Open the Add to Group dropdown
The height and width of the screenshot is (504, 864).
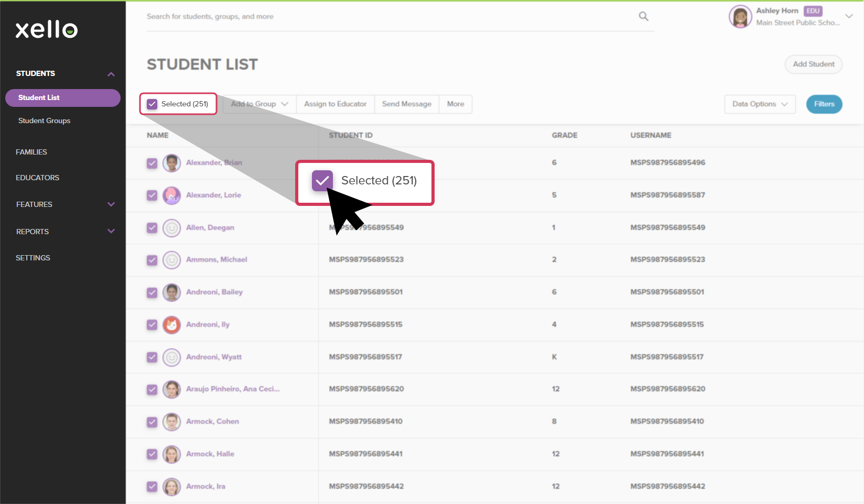tap(260, 104)
